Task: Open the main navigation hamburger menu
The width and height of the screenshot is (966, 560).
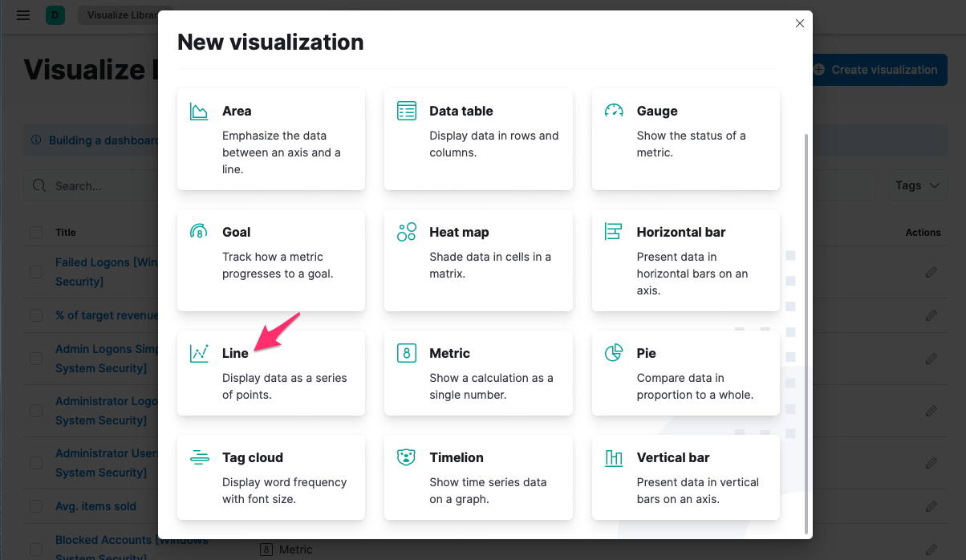Action: click(x=22, y=14)
